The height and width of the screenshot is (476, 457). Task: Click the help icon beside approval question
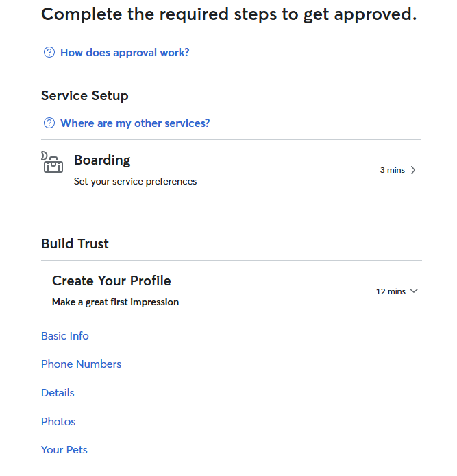(x=49, y=52)
